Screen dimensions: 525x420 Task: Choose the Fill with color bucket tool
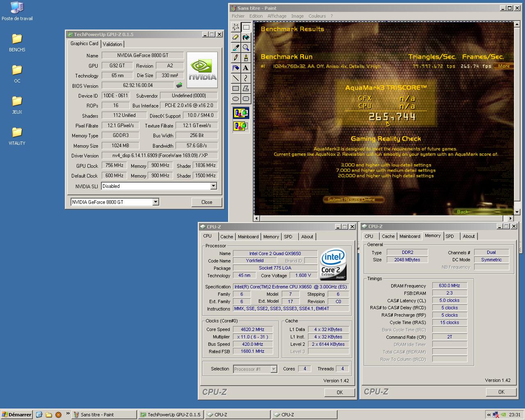click(246, 37)
